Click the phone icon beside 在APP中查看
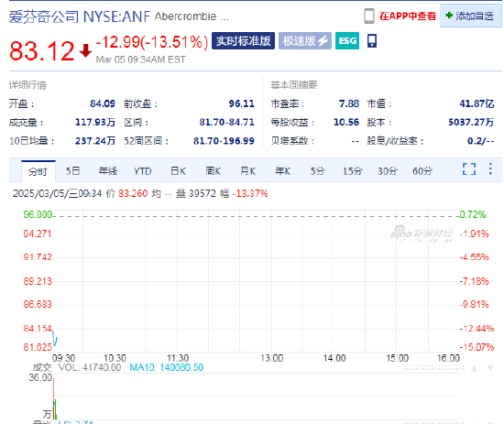This screenshot has height=424, width=504. [x=369, y=16]
